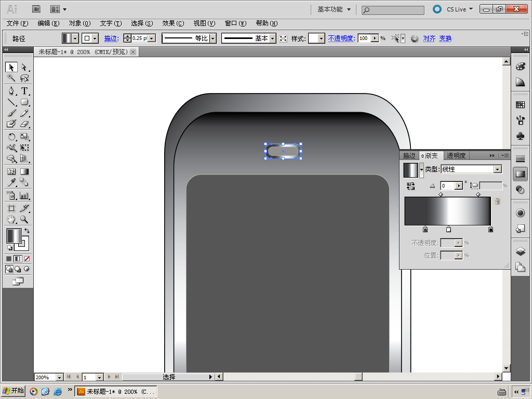Open the 文件(F) menu
Screen dimensions: 532x399
[x=17, y=23]
